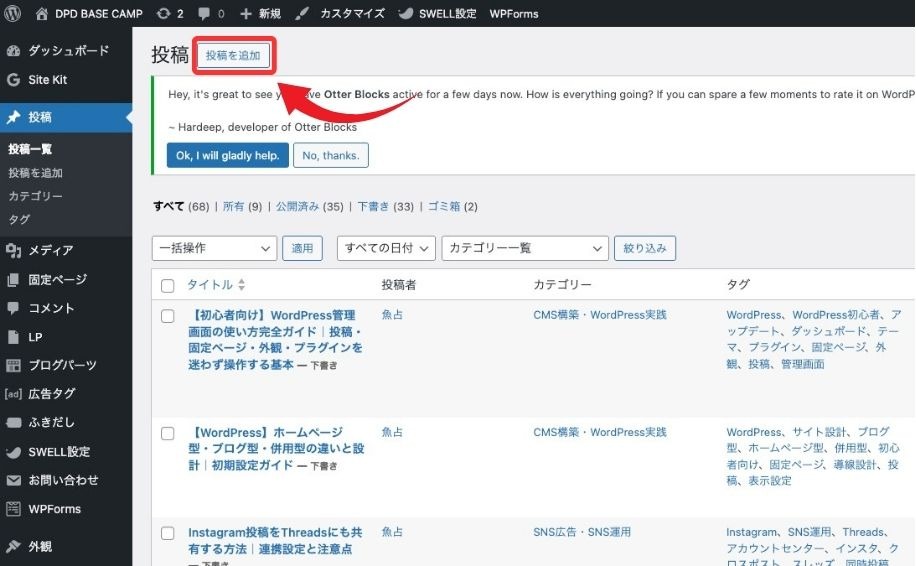This screenshot has height=566, width=916.
Task: Open the カテゴリー一覧 category dropdown
Action: pos(525,248)
